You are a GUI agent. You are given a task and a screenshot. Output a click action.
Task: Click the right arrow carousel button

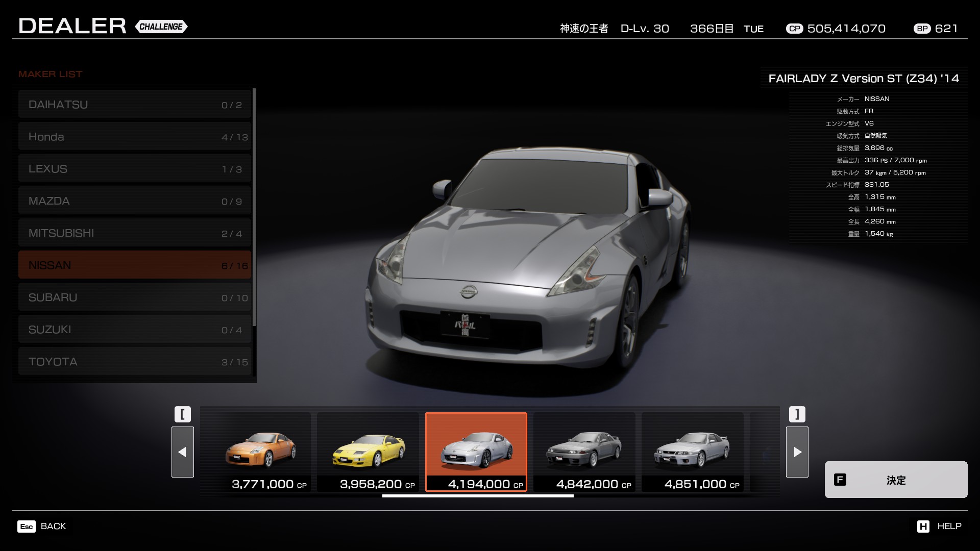(x=797, y=452)
